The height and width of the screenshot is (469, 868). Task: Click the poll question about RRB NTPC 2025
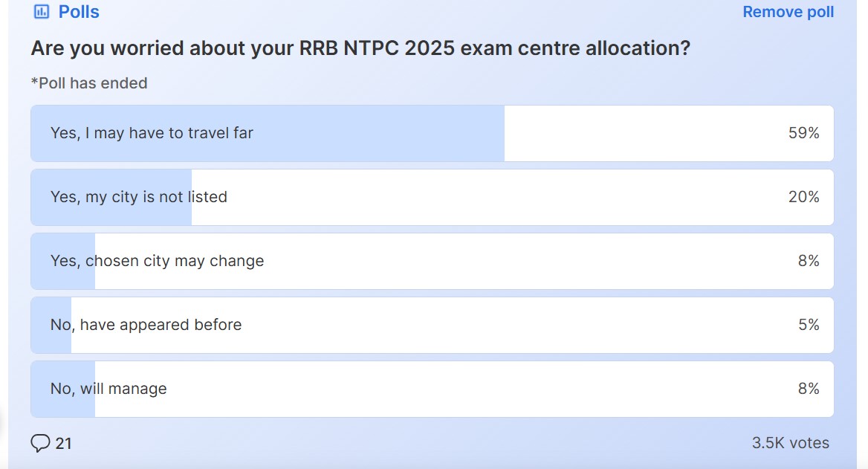coord(360,48)
